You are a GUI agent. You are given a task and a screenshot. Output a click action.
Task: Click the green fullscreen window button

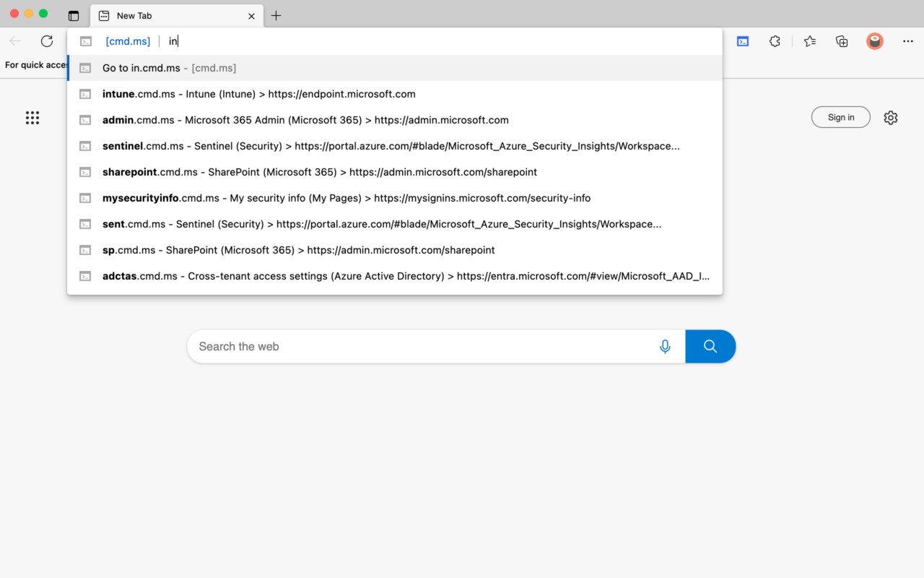(43, 14)
